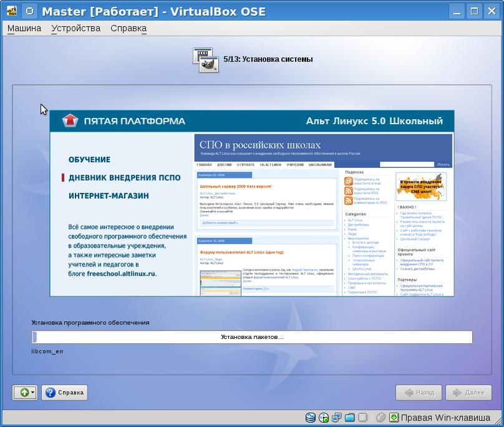Click the package installation progress bar

(252, 337)
